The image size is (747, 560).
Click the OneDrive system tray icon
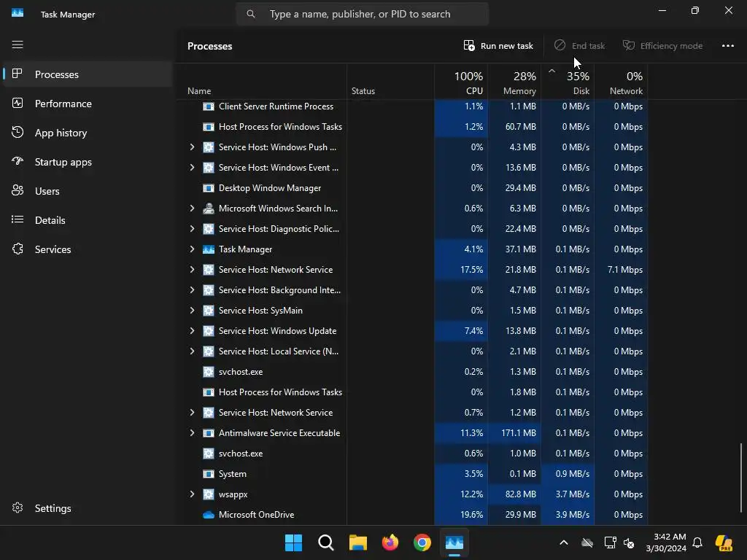pyautogui.click(x=587, y=542)
